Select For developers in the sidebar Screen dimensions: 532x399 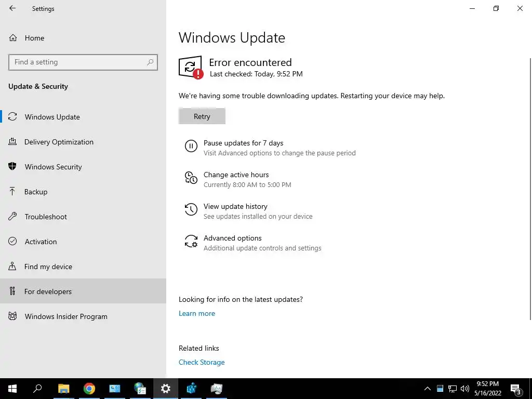(83, 291)
